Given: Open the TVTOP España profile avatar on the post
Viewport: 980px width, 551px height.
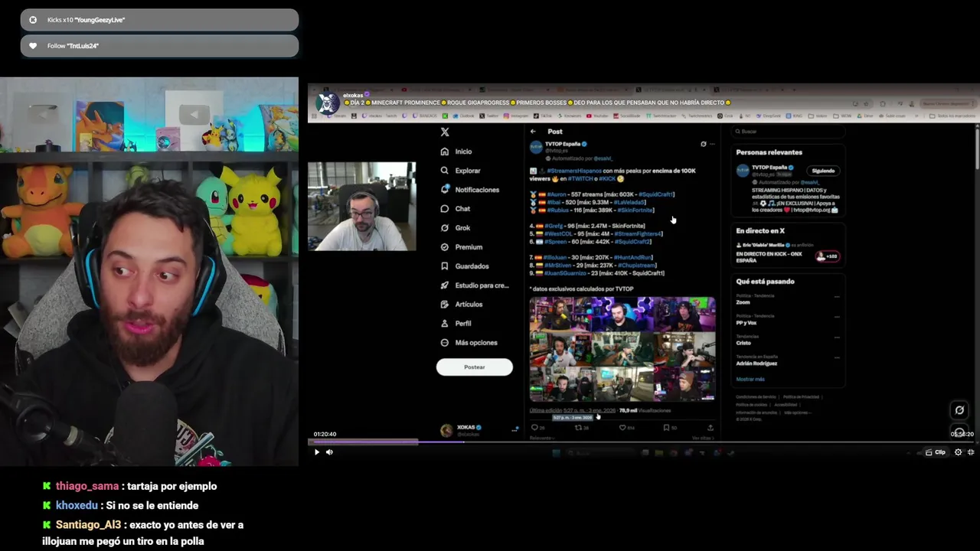Looking at the screenshot, I should click(536, 147).
